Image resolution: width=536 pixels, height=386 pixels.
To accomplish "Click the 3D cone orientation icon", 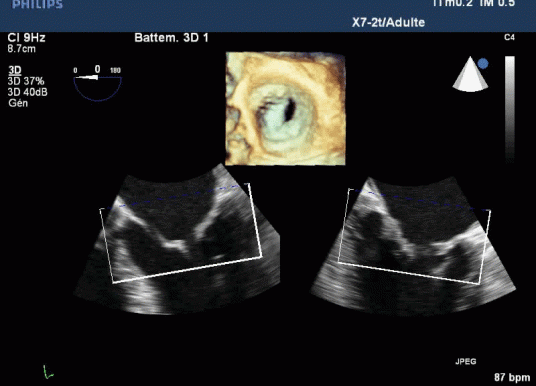I will [x=470, y=74].
